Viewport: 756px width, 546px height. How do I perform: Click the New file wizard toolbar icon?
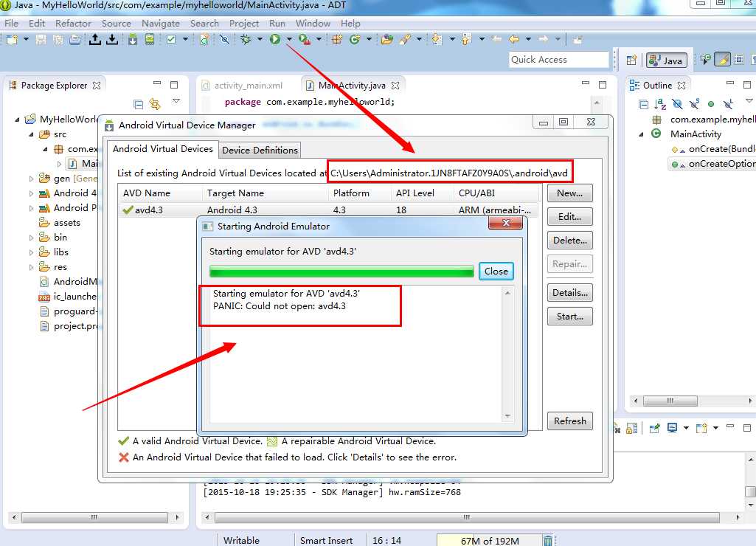tap(12, 39)
